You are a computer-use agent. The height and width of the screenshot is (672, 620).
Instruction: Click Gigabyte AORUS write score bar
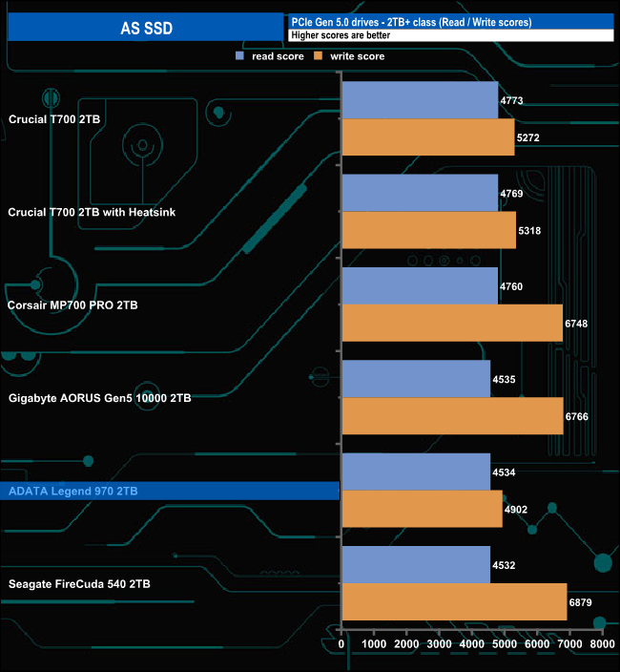(x=452, y=416)
